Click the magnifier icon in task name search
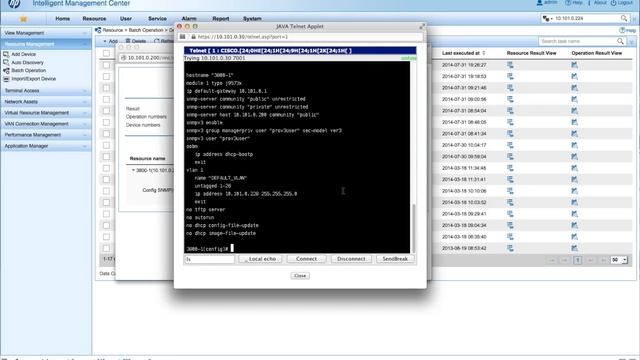Image resolution: width=640 pixels, height=360 pixels. (x=620, y=41)
